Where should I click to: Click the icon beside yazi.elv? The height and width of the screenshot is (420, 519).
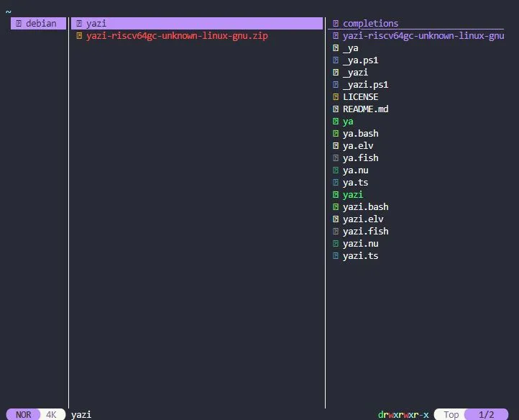(x=335, y=219)
